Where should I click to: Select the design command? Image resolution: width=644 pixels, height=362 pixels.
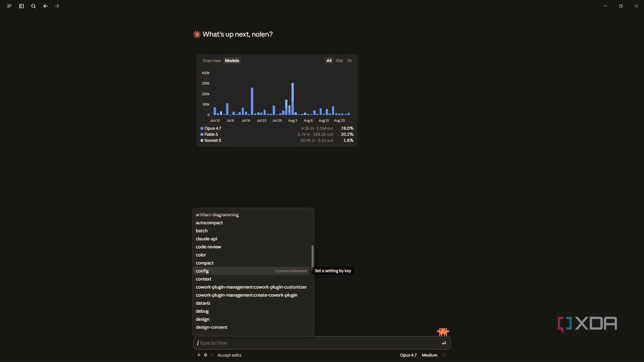[x=252, y=319]
